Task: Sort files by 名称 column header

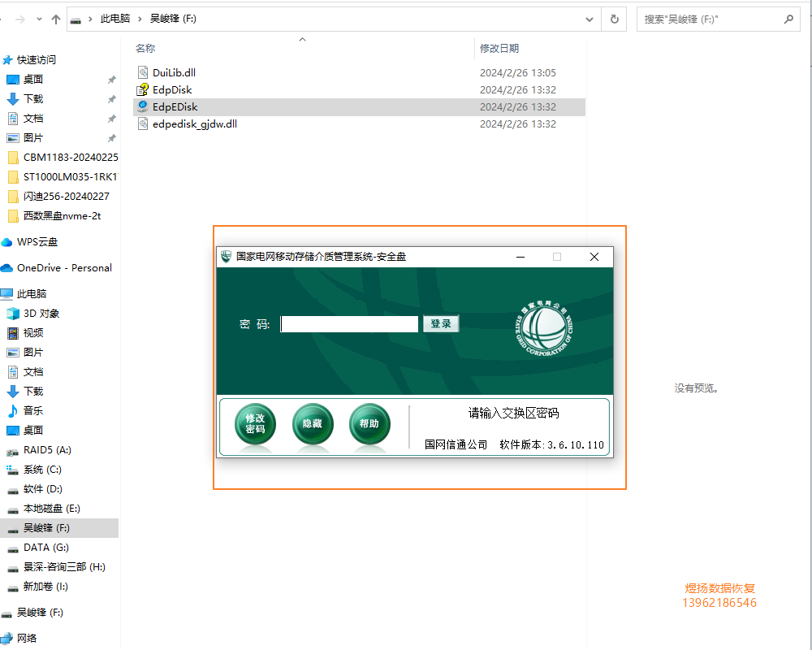Action: pyautogui.click(x=145, y=48)
